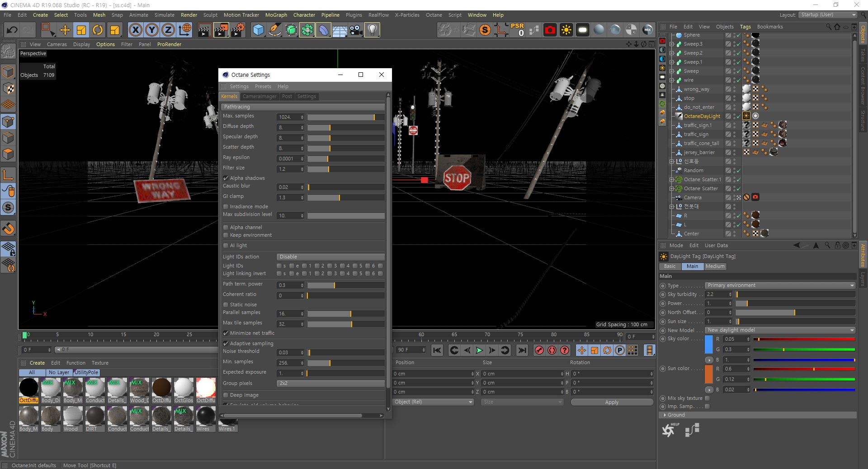Play the timeline forward

click(x=479, y=350)
